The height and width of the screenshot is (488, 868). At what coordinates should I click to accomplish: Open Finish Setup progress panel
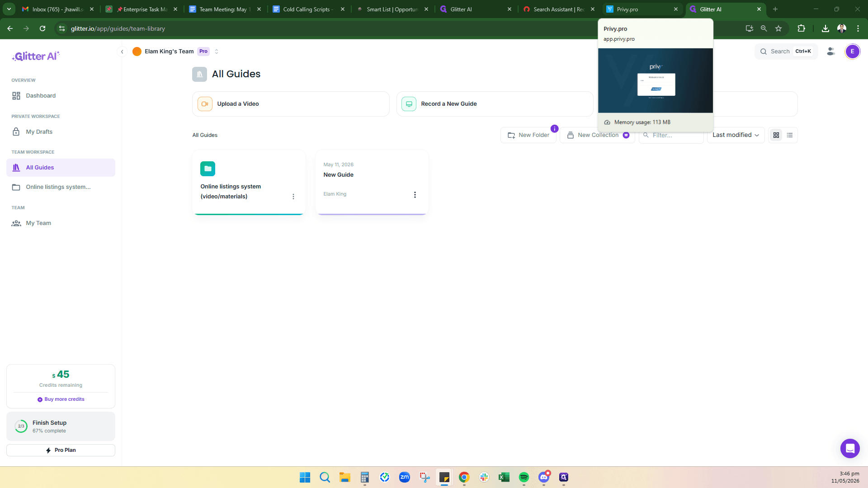(x=61, y=427)
